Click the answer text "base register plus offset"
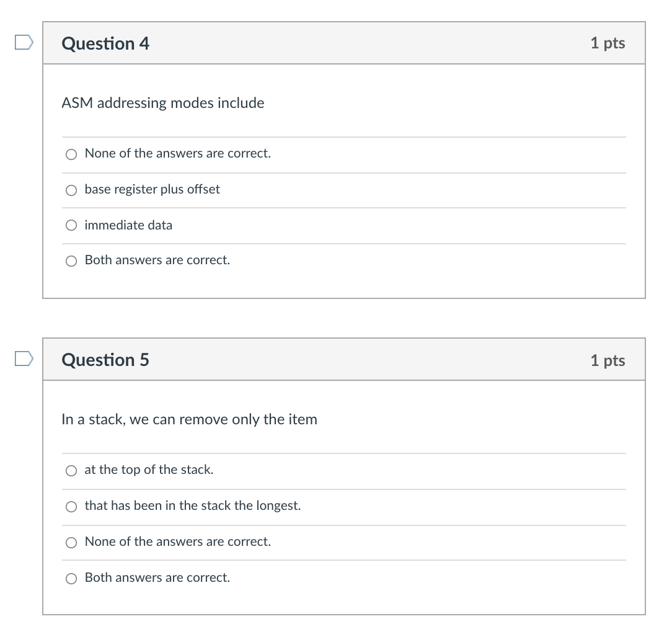The width and height of the screenshot is (672, 624). [152, 190]
